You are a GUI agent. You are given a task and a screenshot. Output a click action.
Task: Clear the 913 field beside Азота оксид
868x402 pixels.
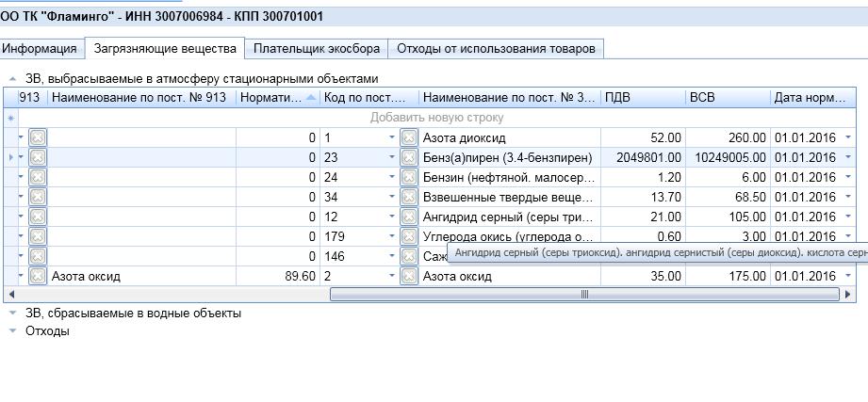(38, 277)
